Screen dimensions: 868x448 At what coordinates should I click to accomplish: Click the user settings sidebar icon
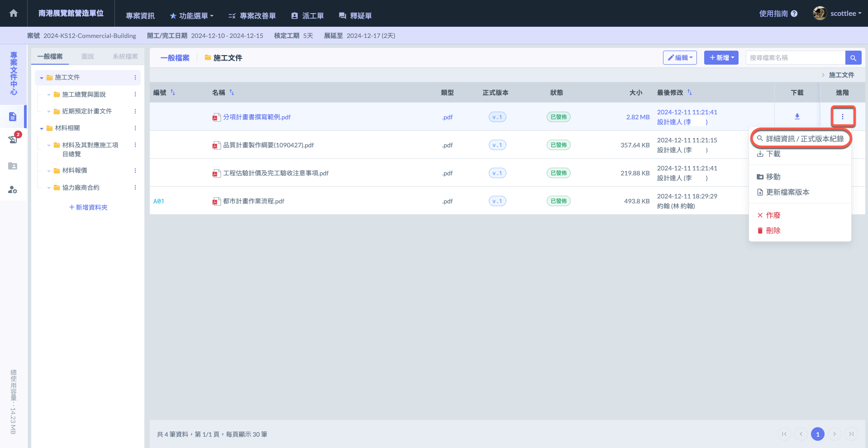13,190
